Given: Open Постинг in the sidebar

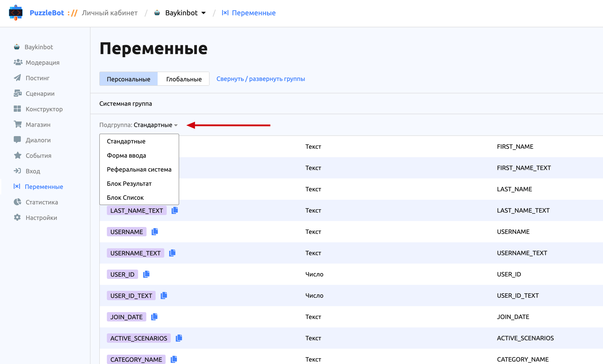Looking at the screenshot, I should (x=31, y=78).
